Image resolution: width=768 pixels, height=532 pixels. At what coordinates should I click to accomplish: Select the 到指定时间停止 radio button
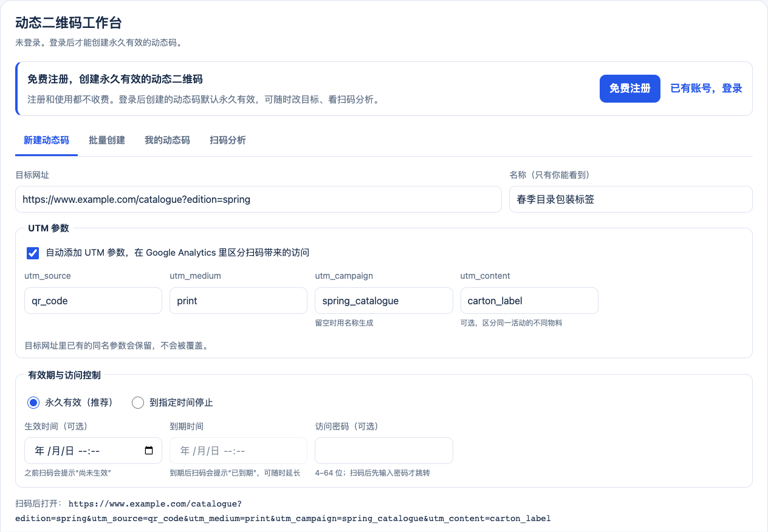tap(138, 403)
